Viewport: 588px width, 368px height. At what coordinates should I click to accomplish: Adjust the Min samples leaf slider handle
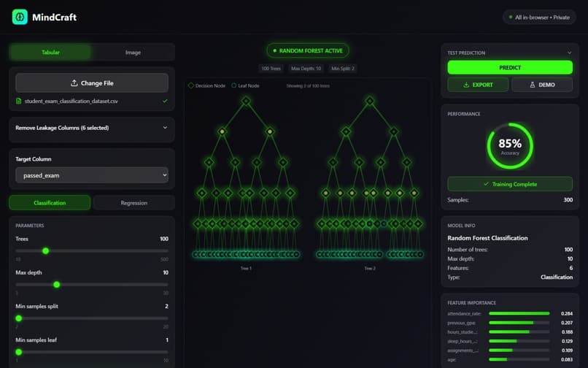coord(19,352)
